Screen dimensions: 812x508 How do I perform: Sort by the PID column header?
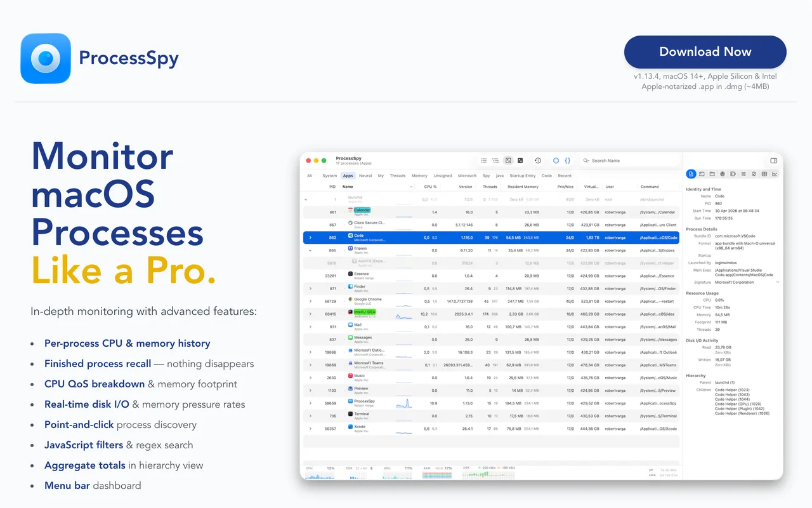pos(332,187)
